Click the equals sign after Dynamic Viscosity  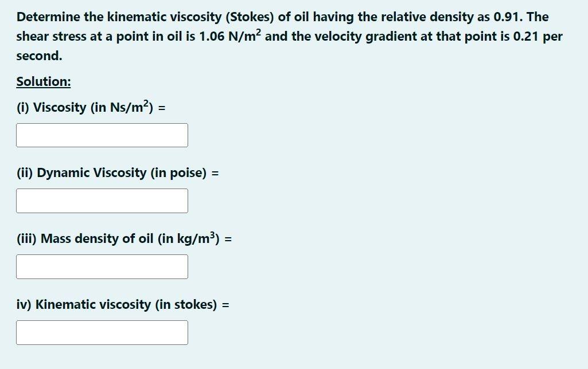216,172
